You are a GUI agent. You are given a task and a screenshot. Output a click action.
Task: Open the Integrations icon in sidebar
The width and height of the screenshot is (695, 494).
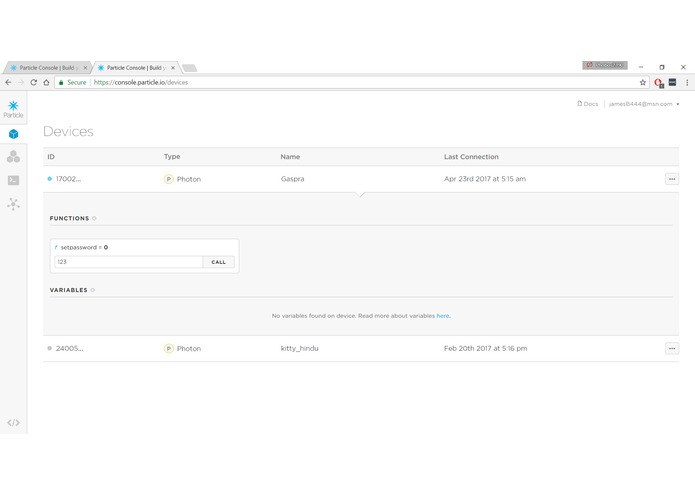[x=13, y=204]
